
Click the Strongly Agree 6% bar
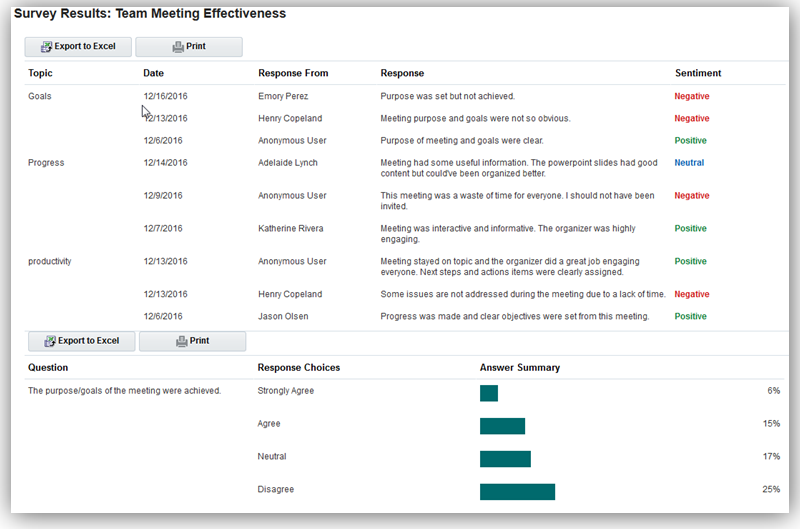click(x=489, y=393)
